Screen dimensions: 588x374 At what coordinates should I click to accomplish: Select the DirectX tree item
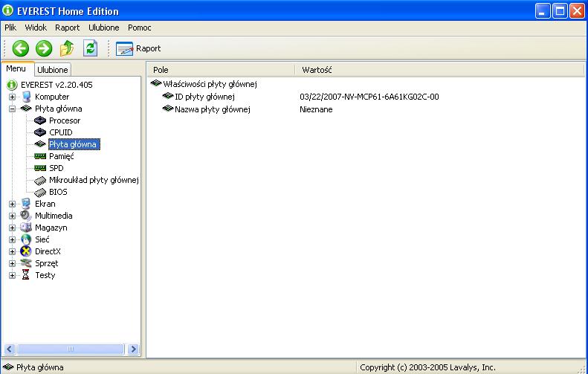click(48, 251)
